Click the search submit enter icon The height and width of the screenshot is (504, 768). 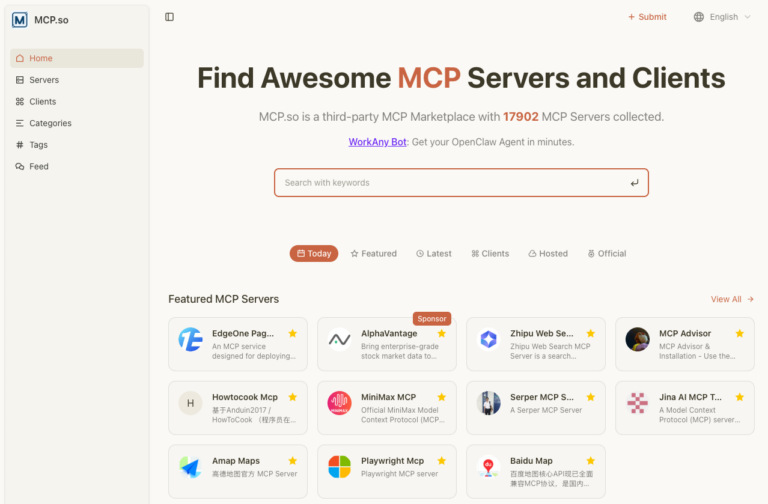click(634, 183)
